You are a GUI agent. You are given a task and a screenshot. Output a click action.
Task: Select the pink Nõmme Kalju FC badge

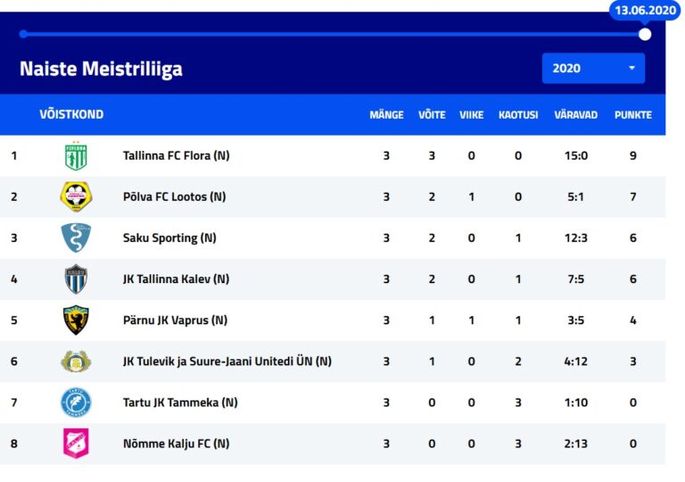pos(76,443)
